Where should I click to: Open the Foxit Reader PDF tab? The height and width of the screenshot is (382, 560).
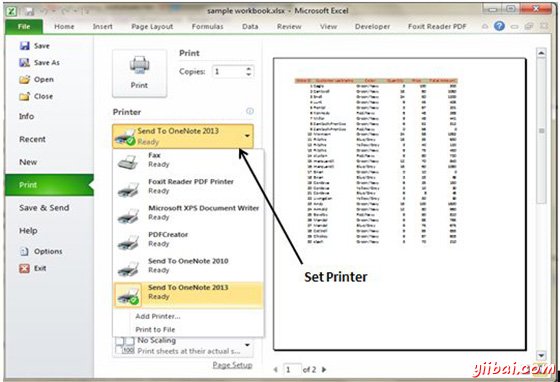click(x=437, y=26)
